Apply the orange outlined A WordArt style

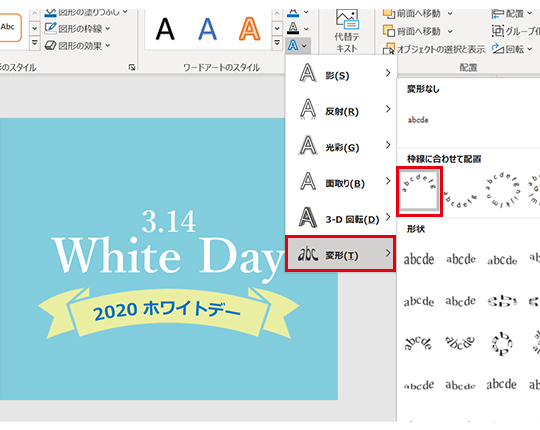(x=249, y=29)
